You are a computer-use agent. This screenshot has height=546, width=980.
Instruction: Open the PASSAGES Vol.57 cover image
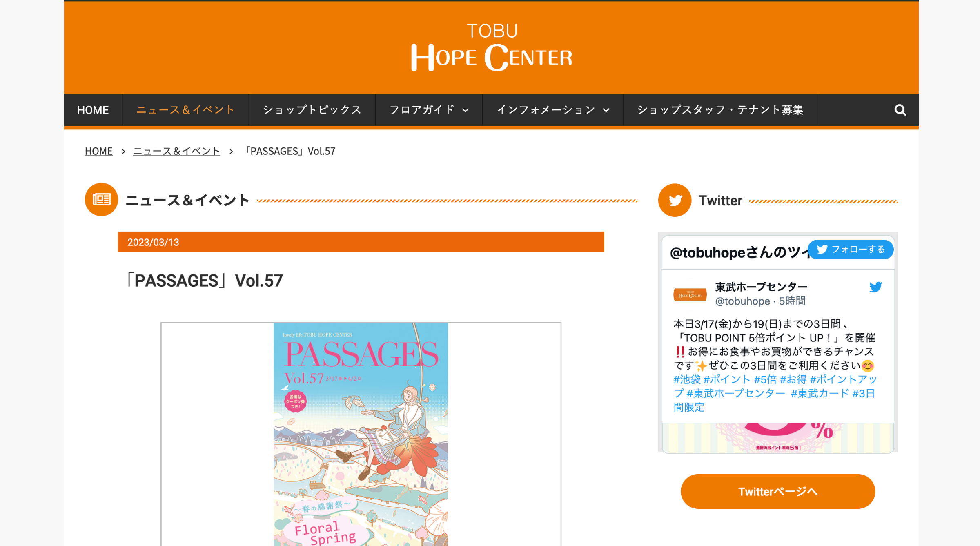pyautogui.click(x=361, y=434)
